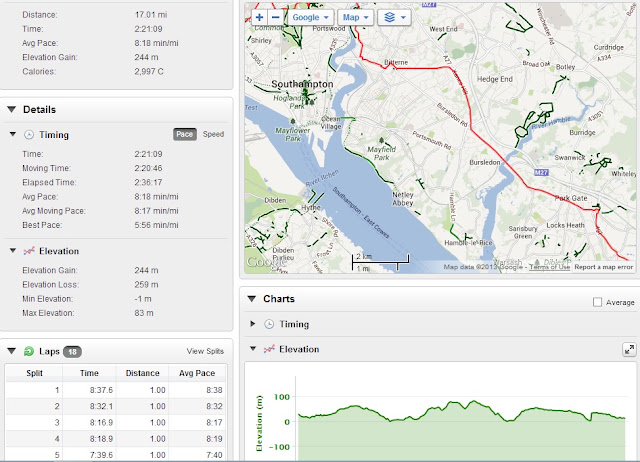Open the Google map provider dropdown
This screenshot has width=640, height=462.
point(311,17)
